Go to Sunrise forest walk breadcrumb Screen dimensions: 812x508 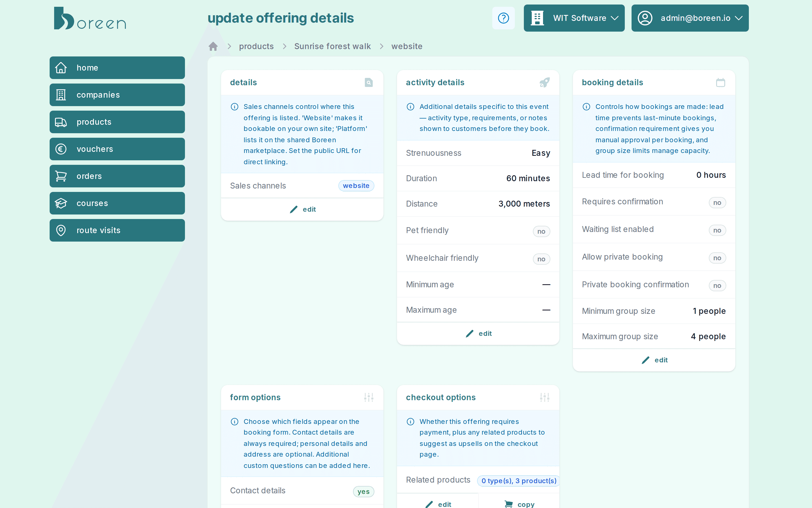(x=332, y=46)
